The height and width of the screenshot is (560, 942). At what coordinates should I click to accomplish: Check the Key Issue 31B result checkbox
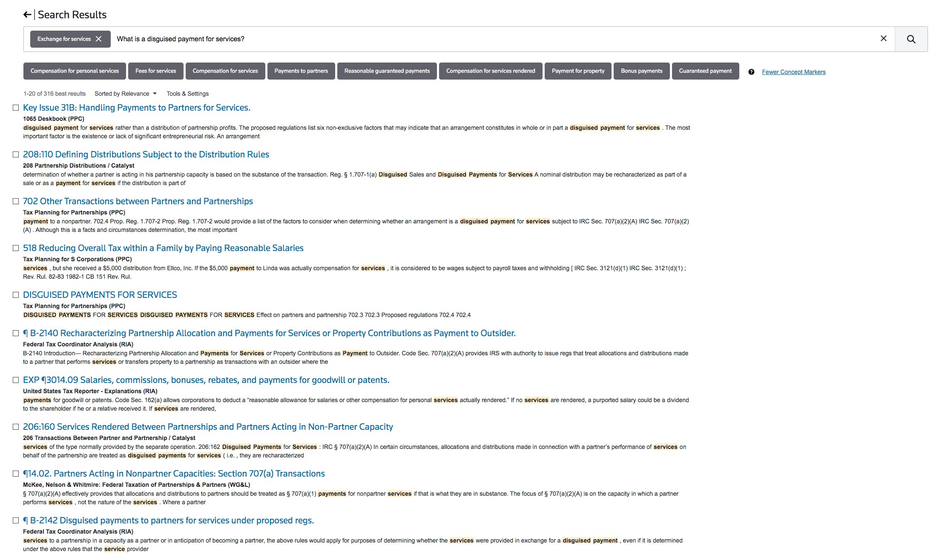tap(16, 108)
